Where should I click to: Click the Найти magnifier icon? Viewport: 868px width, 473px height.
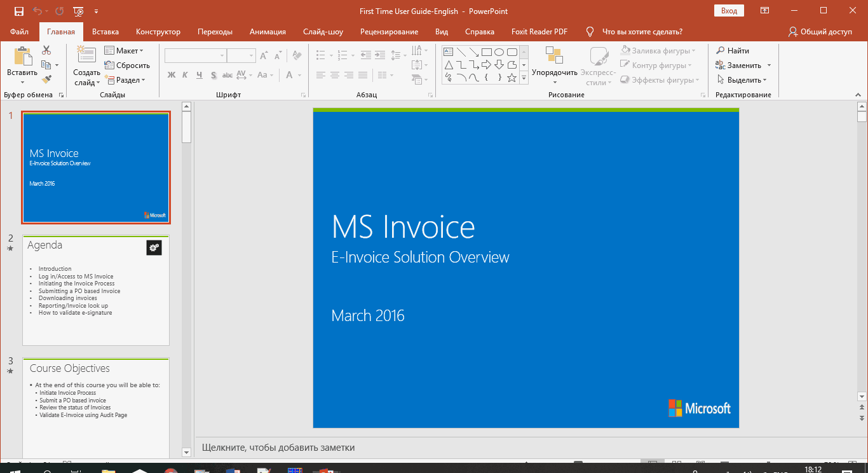[721, 50]
